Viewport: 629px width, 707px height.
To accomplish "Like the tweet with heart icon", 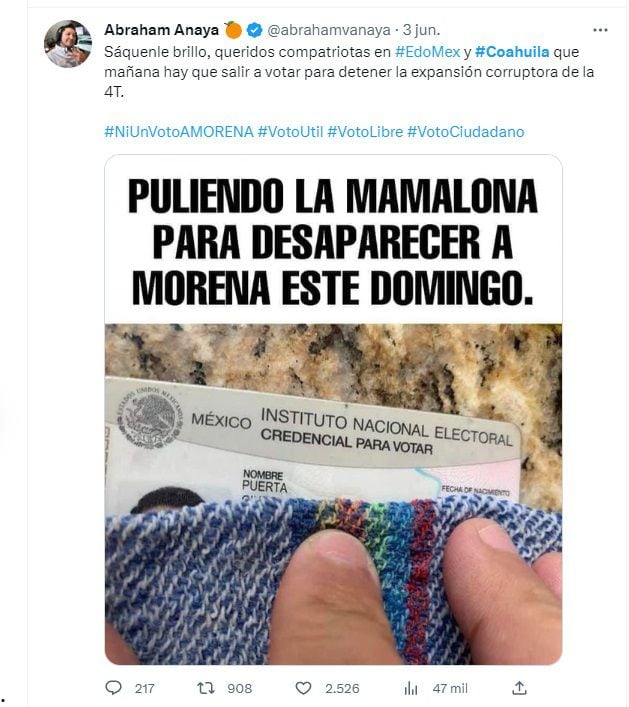I will [303, 688].
